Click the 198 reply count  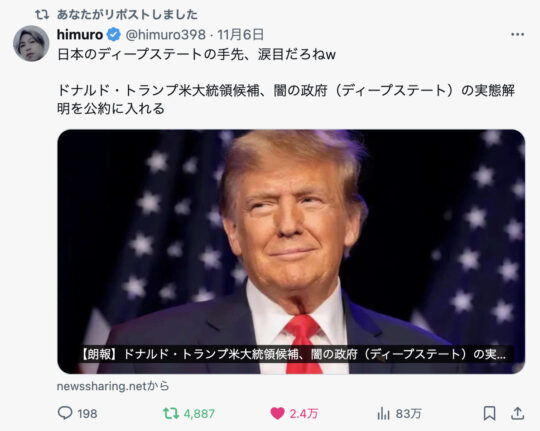pos(87,413)
